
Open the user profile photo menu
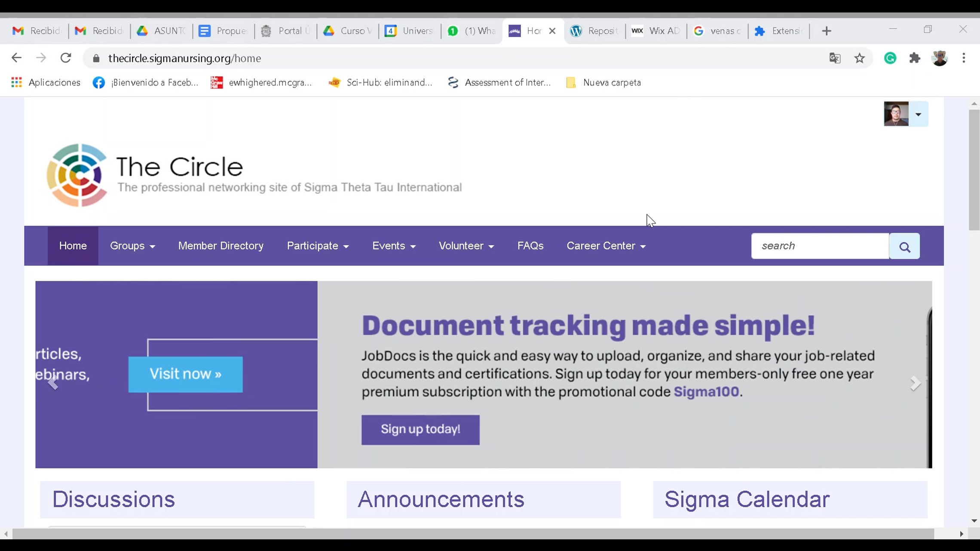(x=906, y=114)
